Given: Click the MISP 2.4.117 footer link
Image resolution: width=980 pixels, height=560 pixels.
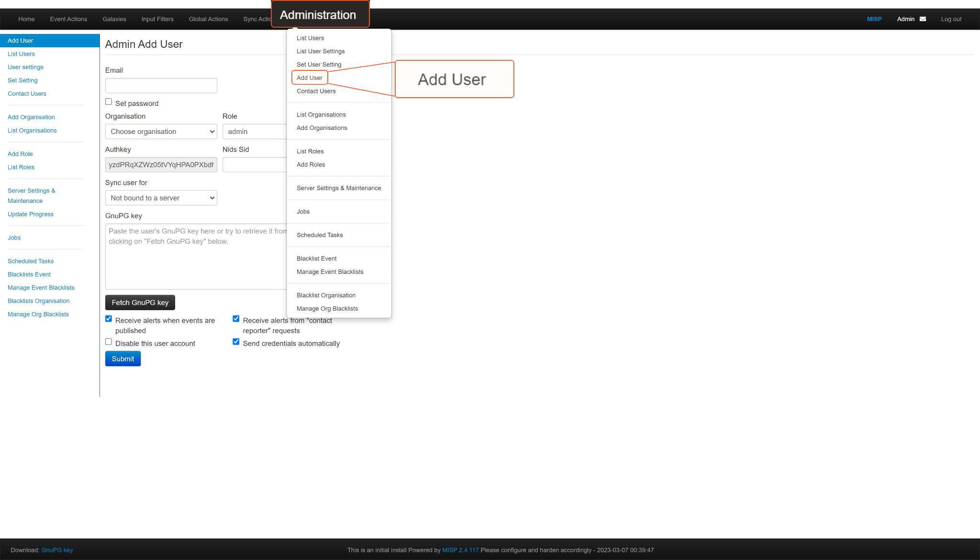Looking at the screenshot, I should point(460,550).
